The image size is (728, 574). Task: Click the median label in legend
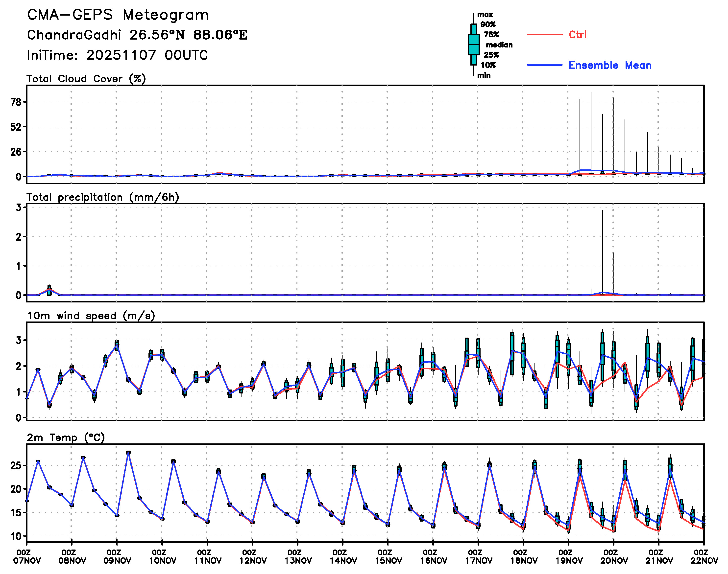[499, 45]
